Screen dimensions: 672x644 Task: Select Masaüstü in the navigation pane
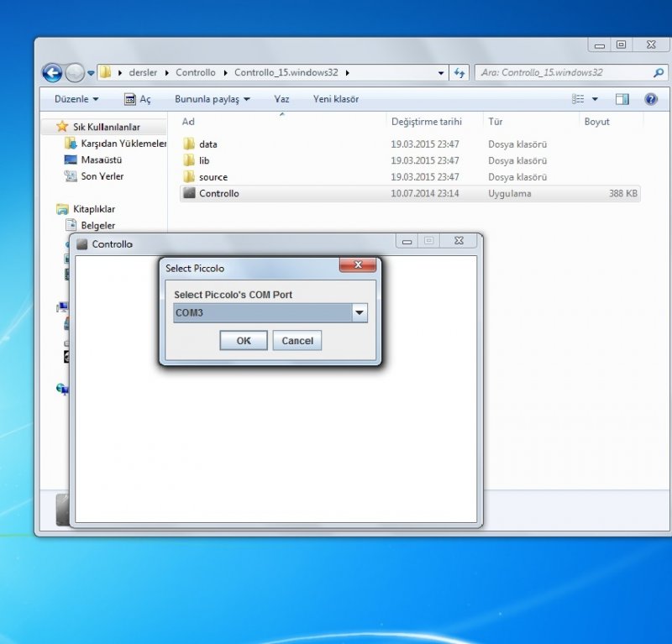pos(102,160)
